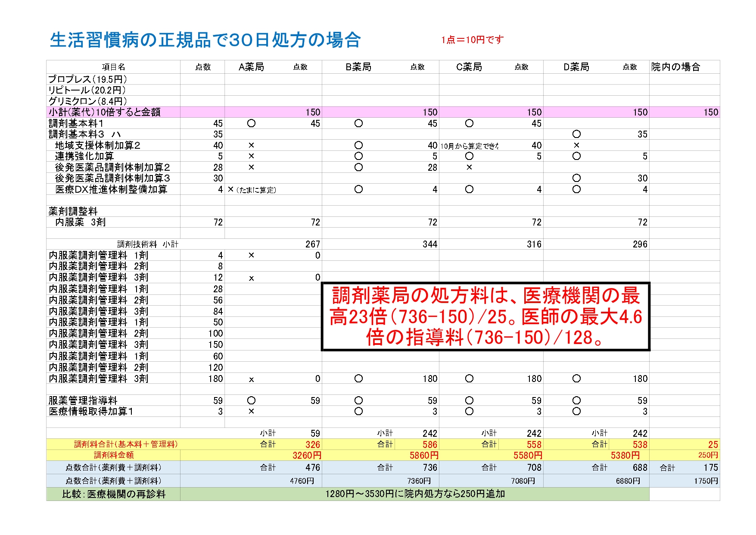Select the 5860円 amount cell

tap(424, 455)
